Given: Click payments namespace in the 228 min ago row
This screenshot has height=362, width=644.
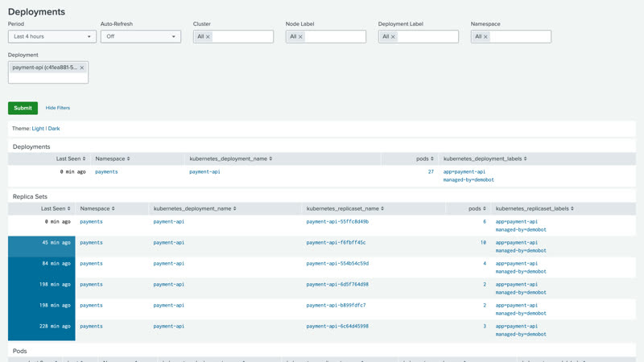Looking at the screenshot, I should pyautogui.click(x=91, y=327).
